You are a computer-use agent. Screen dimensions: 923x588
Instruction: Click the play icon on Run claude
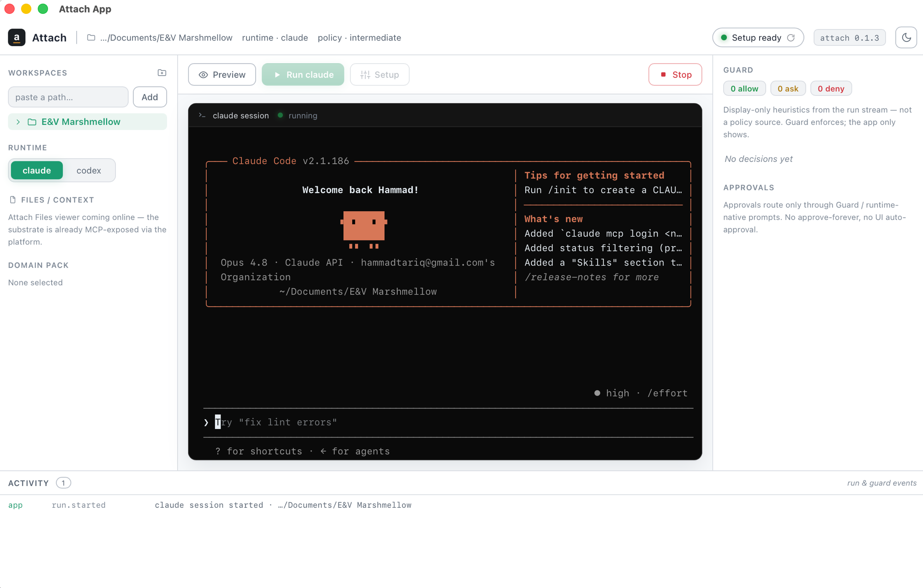pyautogui.click(x=277, y=75)
